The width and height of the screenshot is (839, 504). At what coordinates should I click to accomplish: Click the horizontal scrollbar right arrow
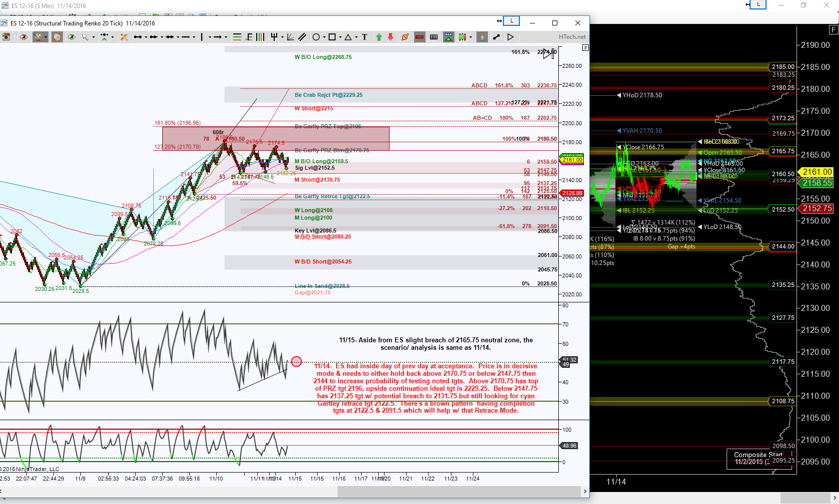(585, 492)
